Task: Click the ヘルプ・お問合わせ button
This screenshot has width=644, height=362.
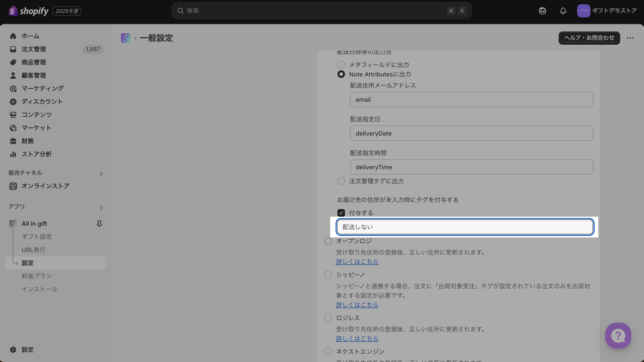Action: point(589,38)
